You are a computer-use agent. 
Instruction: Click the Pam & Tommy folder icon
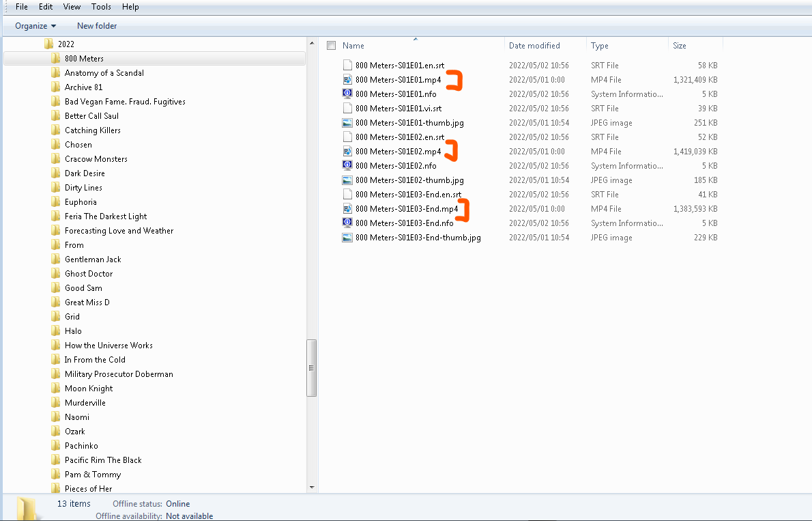point(56,475)
